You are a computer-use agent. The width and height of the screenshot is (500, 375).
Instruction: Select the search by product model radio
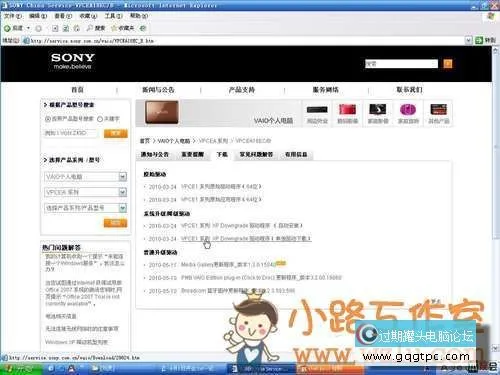48,119
